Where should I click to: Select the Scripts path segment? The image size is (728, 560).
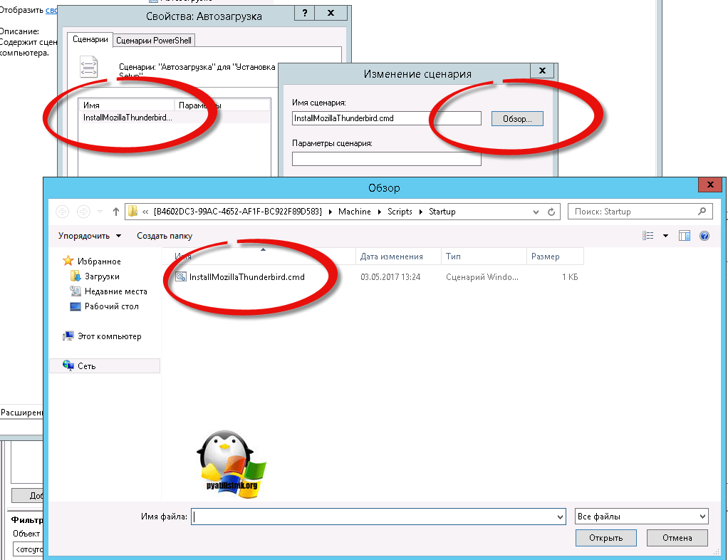tap(400, 212)
